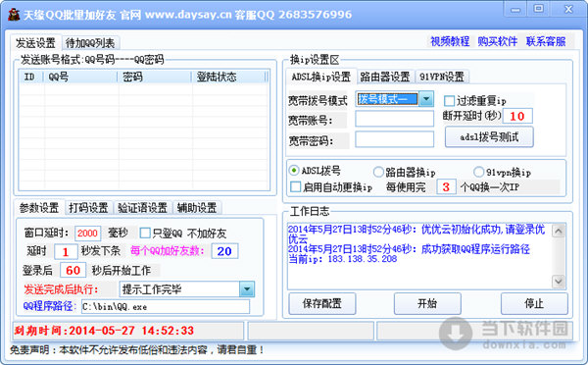
Task: Click the 停止 button
Action: click(x=534, y=303)
